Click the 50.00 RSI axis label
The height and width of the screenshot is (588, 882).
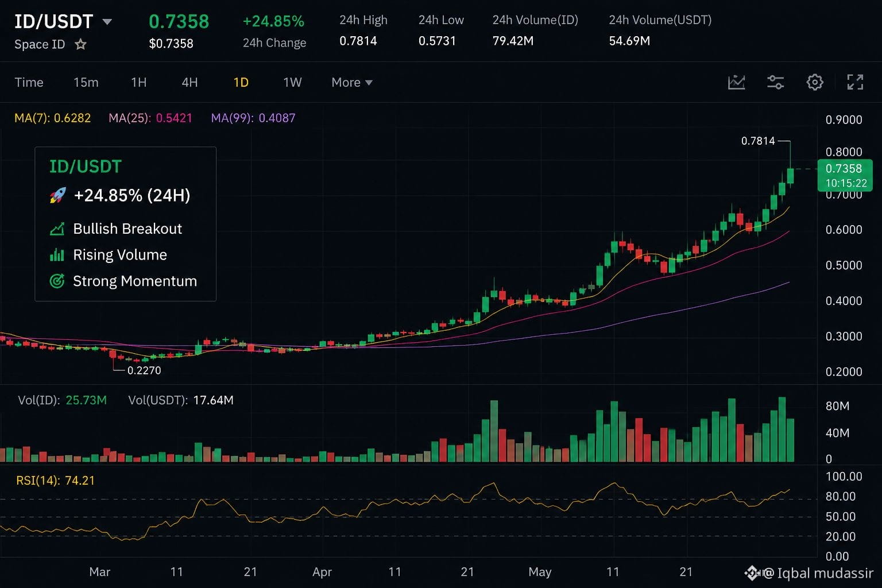coord(841,516)
